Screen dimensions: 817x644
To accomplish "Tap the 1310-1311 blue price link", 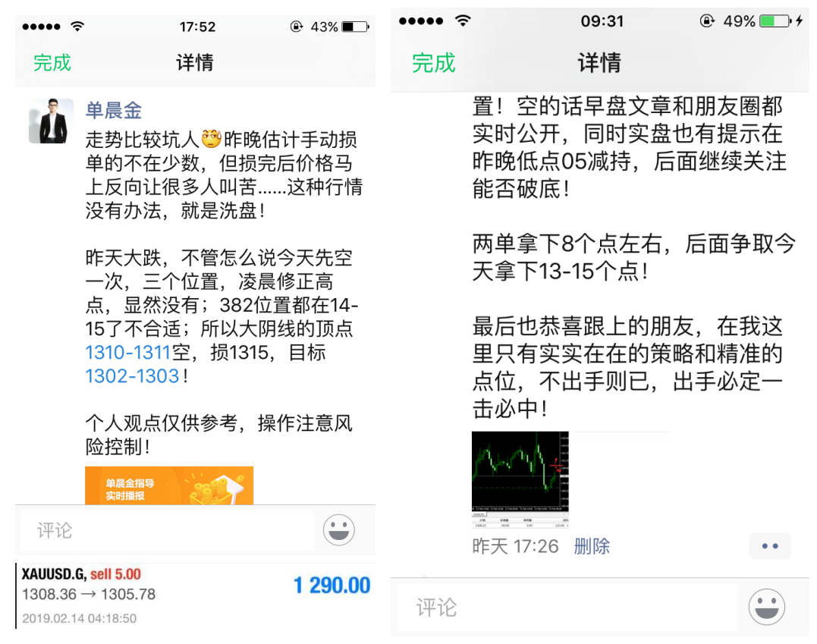I will [x=128, y=352].
